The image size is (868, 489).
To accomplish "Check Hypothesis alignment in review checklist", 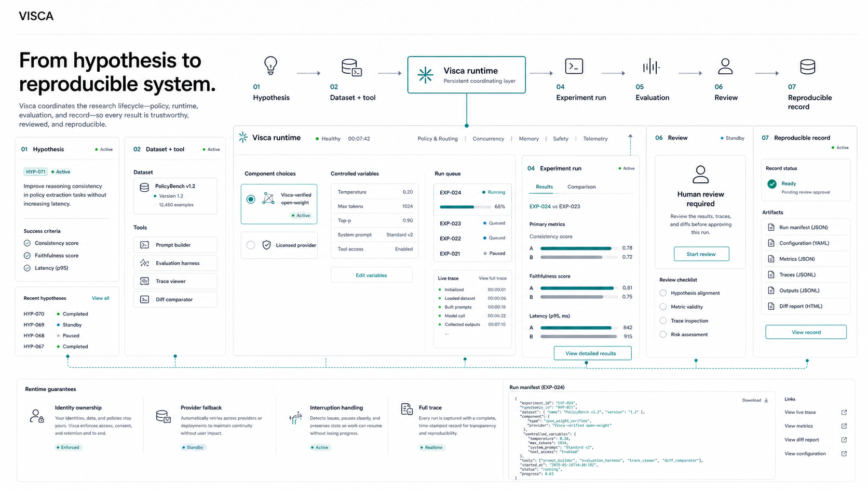I will tap(663, 293).
